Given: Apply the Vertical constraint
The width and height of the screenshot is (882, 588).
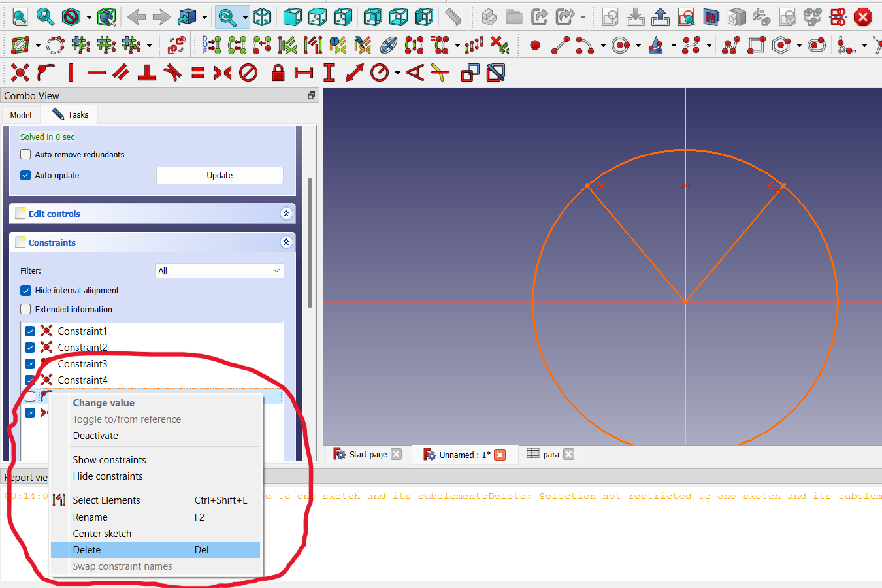Looking at the screenshot, I should 71,72.
